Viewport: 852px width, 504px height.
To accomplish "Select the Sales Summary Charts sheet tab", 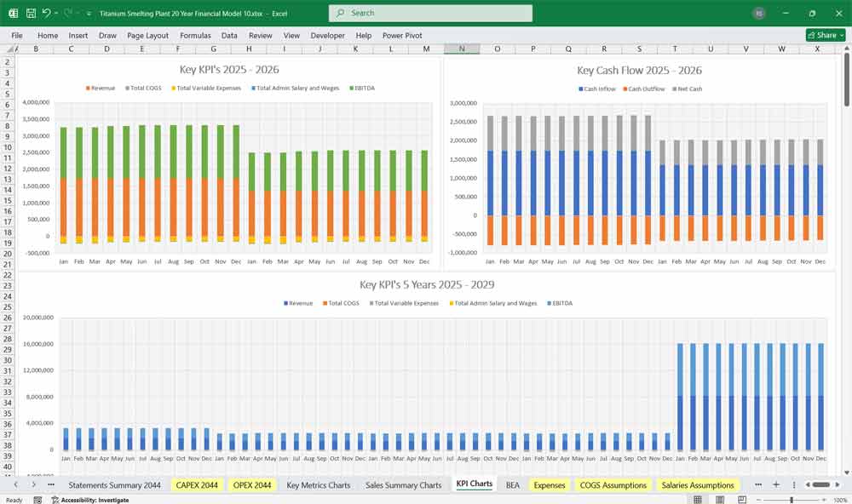I will coord(403,485).
